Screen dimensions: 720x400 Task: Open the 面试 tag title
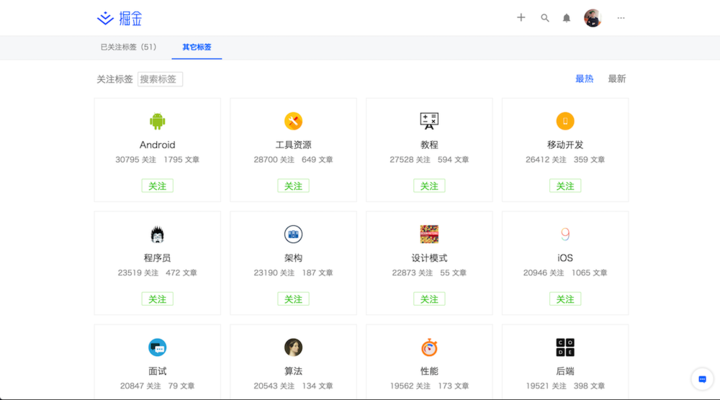pyautogui.click(x=157, y=371)
